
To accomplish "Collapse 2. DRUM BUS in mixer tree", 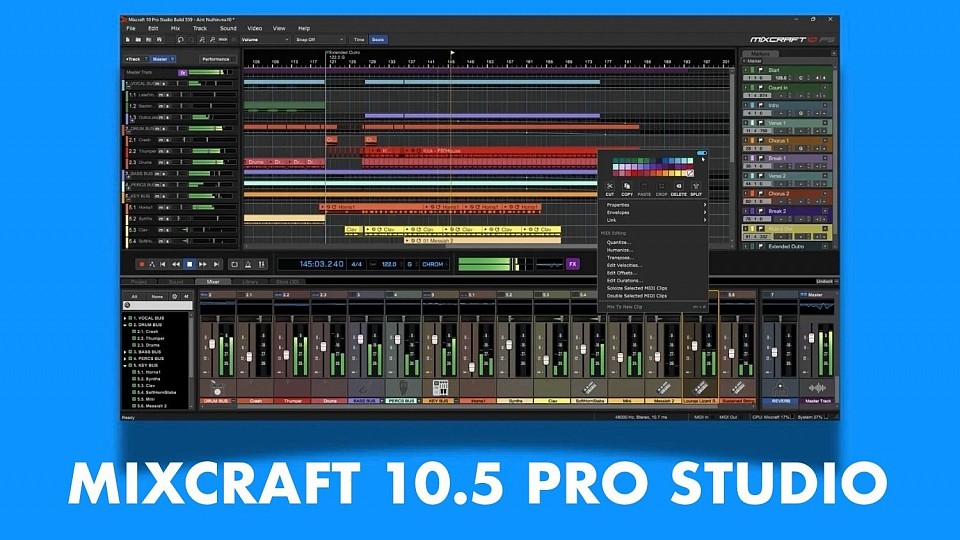I will (126, 325).
